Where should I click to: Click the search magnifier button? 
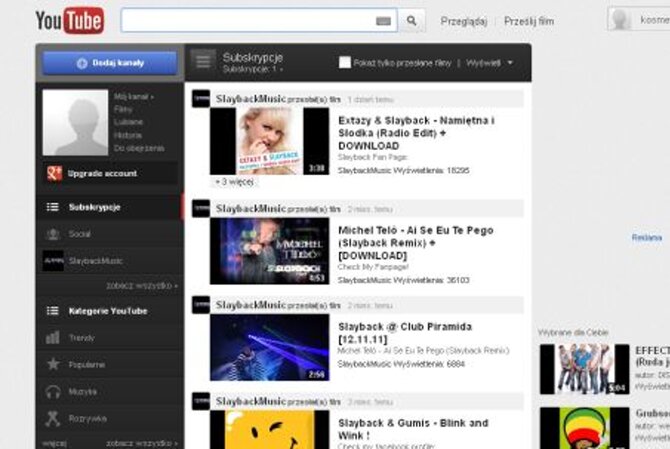click(x=411, y=20)
